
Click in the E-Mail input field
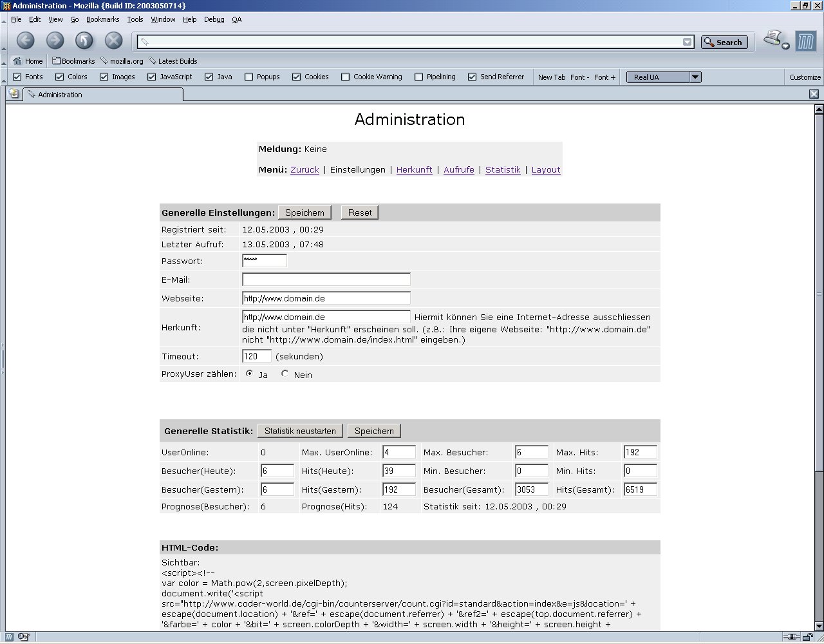326,279
